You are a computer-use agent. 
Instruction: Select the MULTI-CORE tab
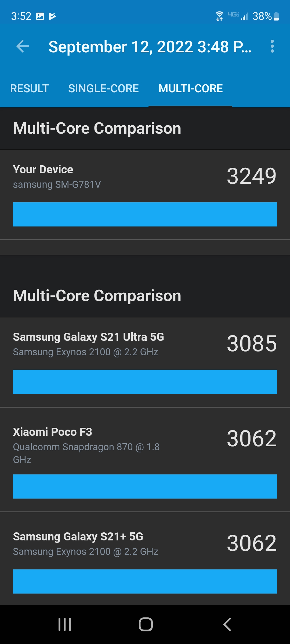(x=191, y=89)
